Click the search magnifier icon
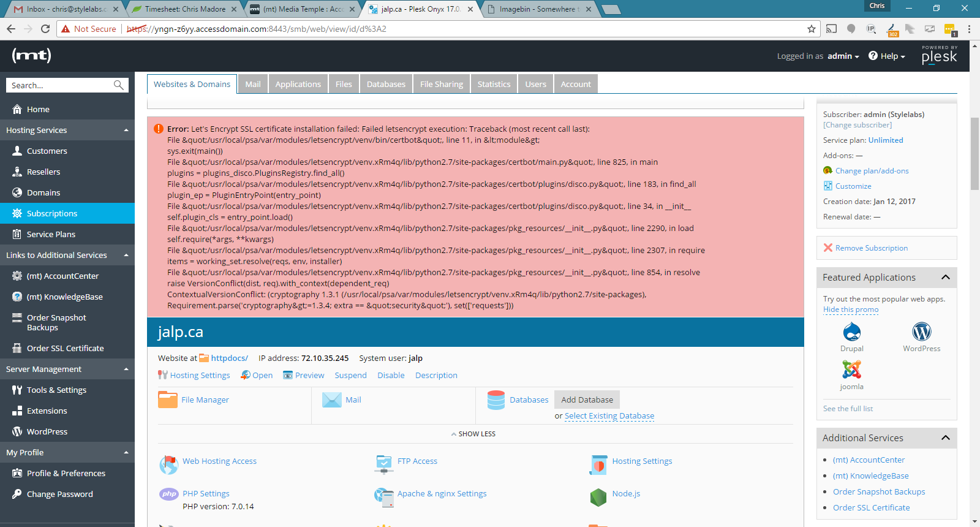The height and width of the screenshot is (527, 980). coord(119,85)
